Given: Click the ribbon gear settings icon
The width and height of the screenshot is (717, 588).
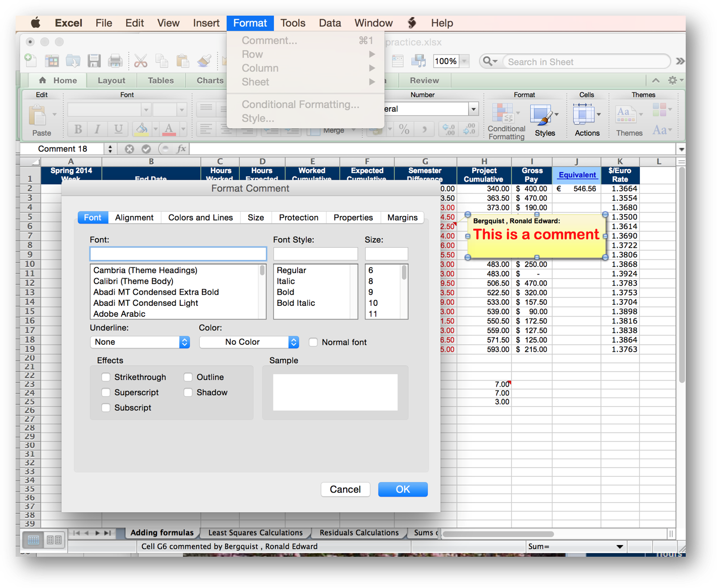Looking at the screenshot, I should 672,80.
